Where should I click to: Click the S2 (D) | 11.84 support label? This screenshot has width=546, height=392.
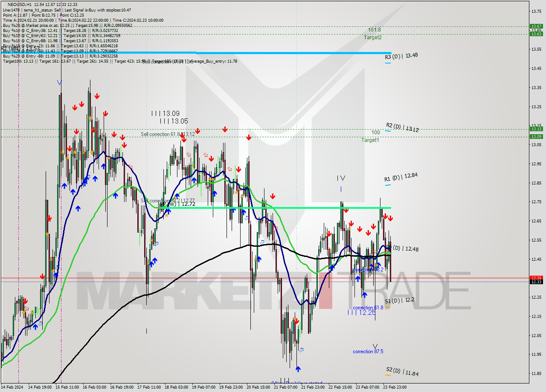(402, 371)
